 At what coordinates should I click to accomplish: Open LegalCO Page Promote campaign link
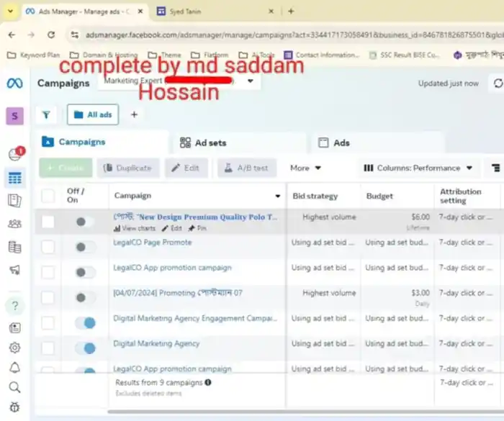pos(153,243)
